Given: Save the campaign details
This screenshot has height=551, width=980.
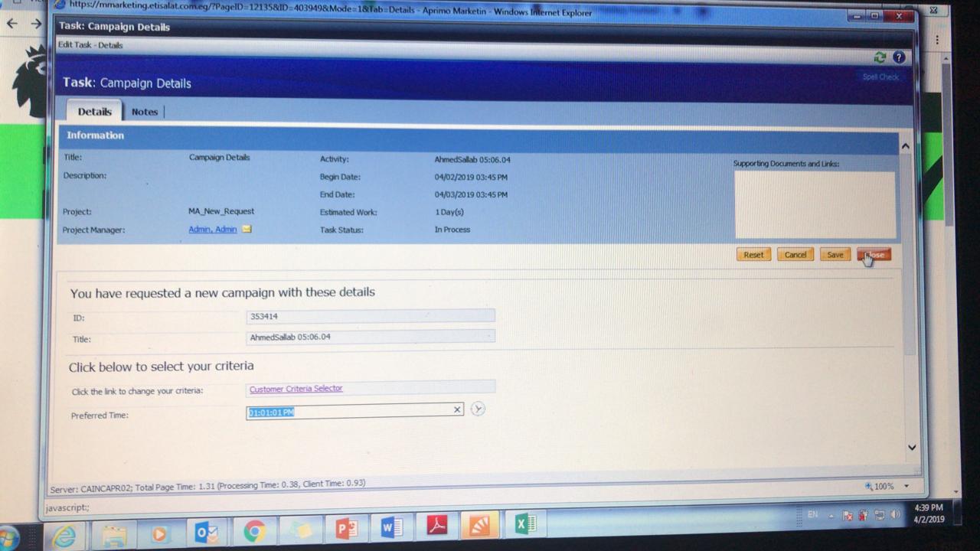Looking at the screenshot, I should pos(835,255).
